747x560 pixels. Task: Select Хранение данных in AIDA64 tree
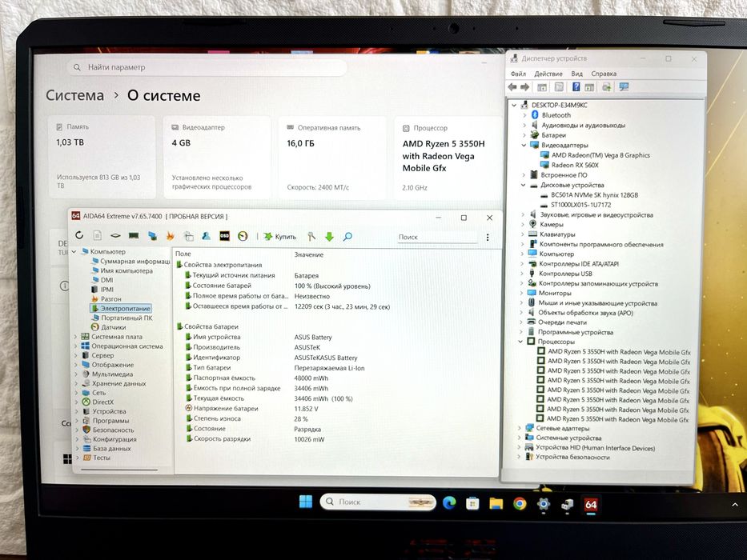(x=114, y=383)
